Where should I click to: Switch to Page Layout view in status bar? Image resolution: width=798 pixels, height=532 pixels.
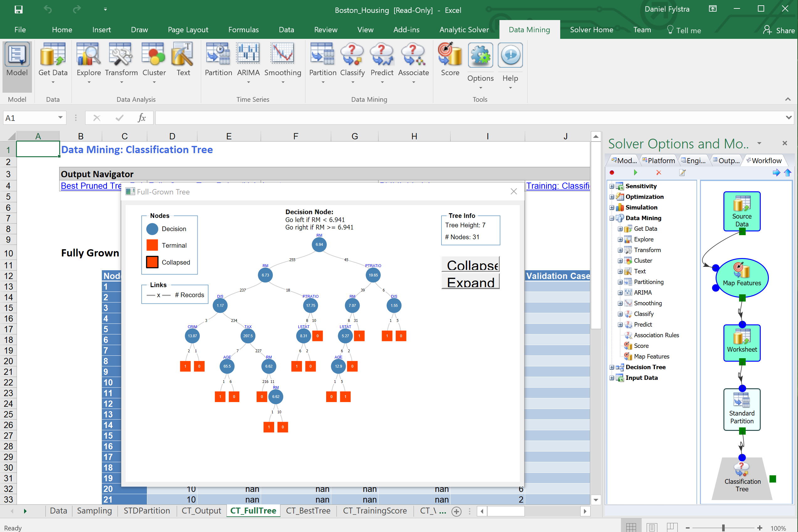tap(652, 528)
